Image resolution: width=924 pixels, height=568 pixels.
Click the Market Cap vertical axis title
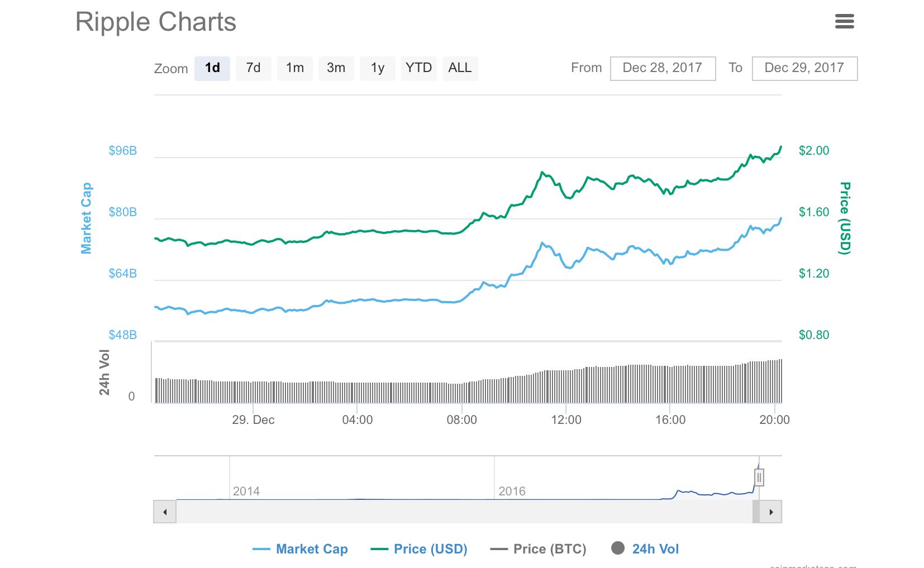(86, 218)
